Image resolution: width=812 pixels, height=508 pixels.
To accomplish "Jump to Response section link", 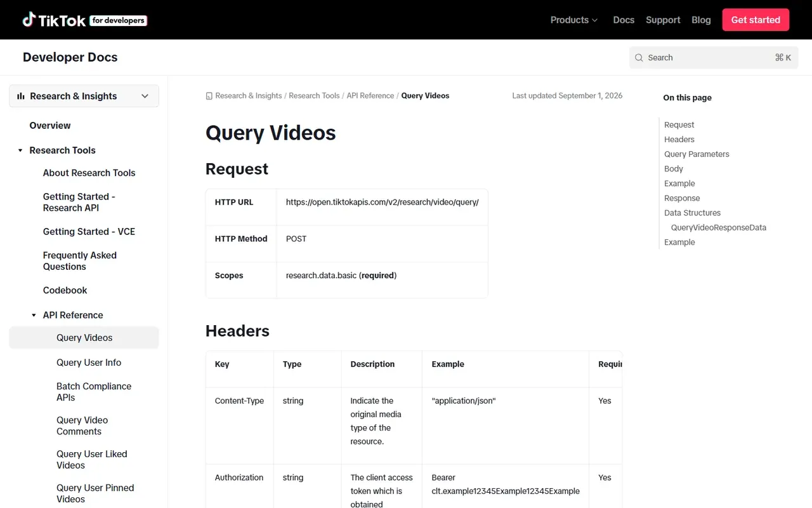I will tap(682, 198).
